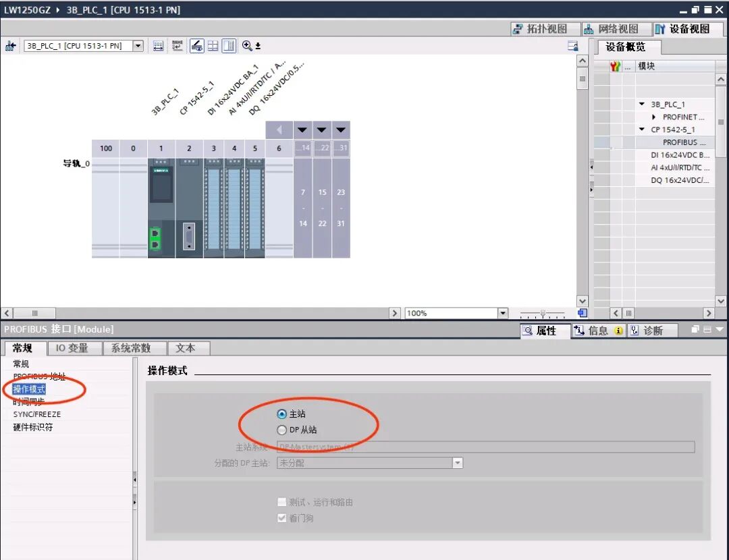Screen dimensions: 729x560
Task: Select the DQ module in rack slot 5
Action: [x=254, y=208]
